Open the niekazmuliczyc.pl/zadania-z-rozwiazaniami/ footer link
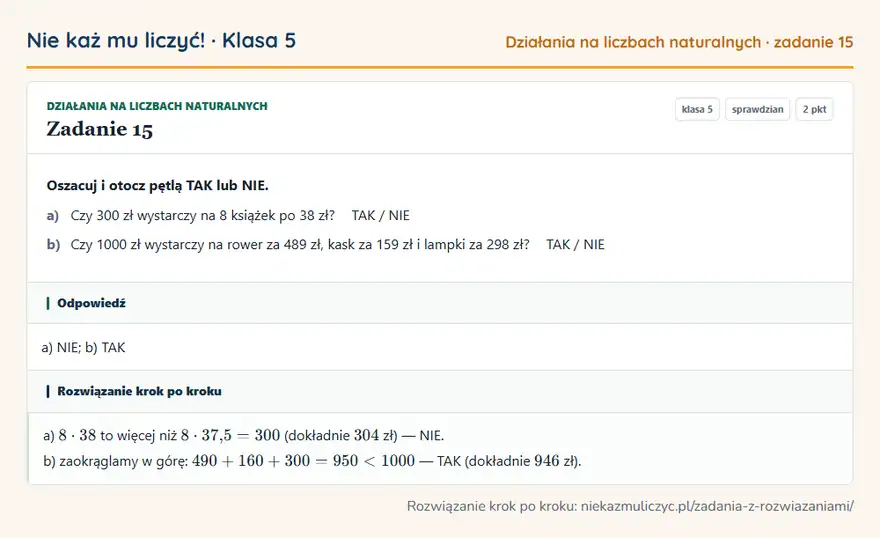Viewport: 880px width, 538px height. [x=717, y=507]
